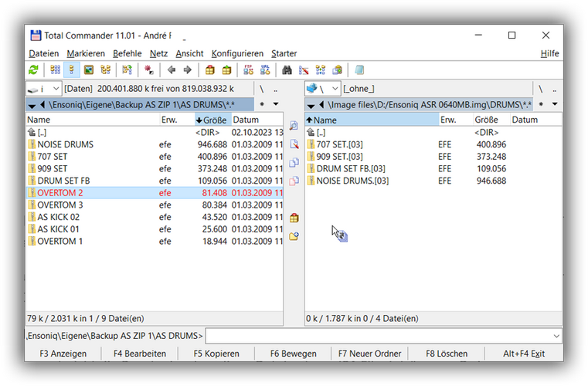This screenshot has width=588, height=386.
Task: Click the copy icon in middle bar
Action: tap(294, 162)
